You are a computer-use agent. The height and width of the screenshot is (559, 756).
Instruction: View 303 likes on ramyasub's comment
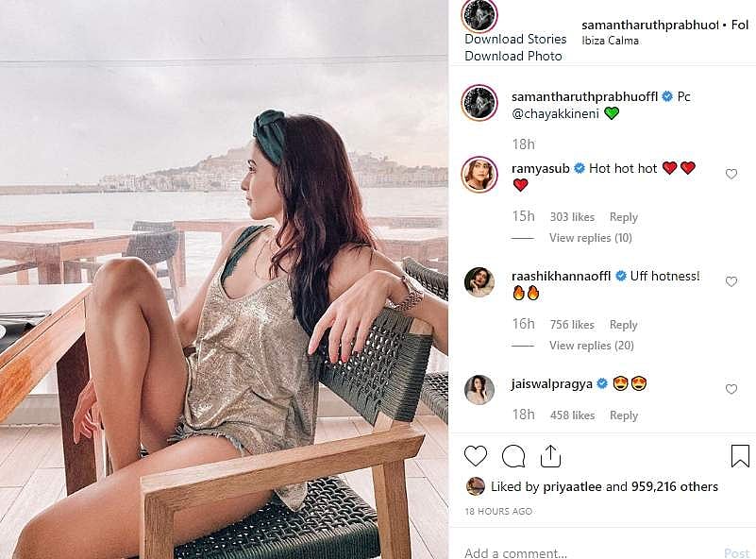click(x=572, y=217)
